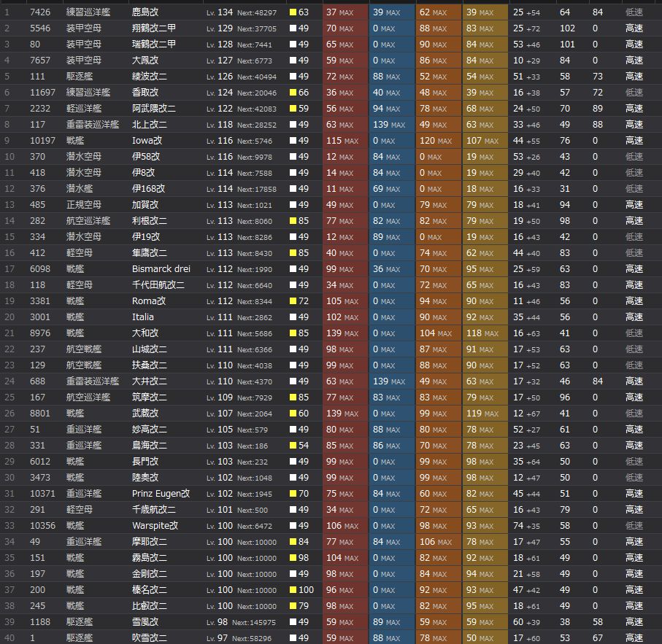Select the ship name 長門改
Image resolution: width=662 pixels, height=644 pixels.
[x=145, y=462]
